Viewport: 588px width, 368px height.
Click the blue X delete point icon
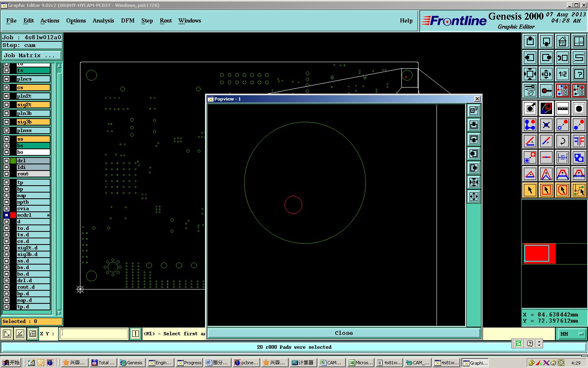(x=546, y=125)
